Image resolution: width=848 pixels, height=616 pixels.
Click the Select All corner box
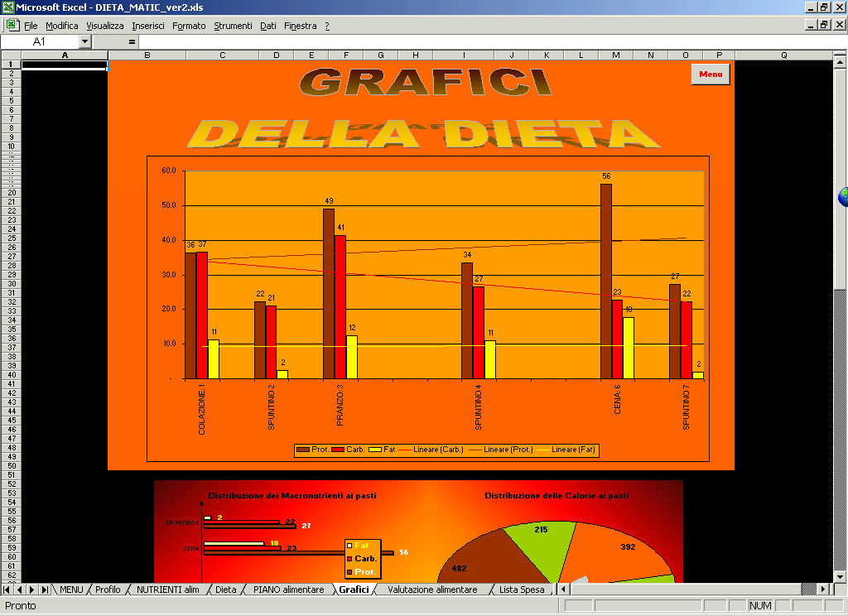(x=11, y=55)
